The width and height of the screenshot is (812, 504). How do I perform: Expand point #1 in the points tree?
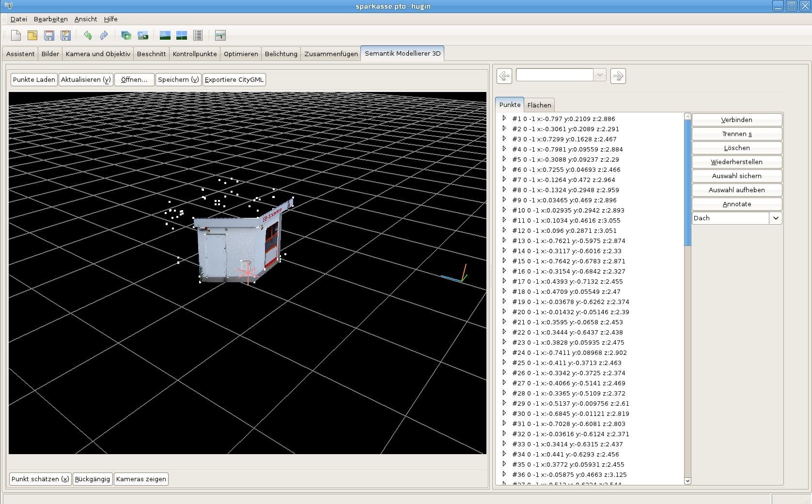pyautogui.click(x=504, y=119)
